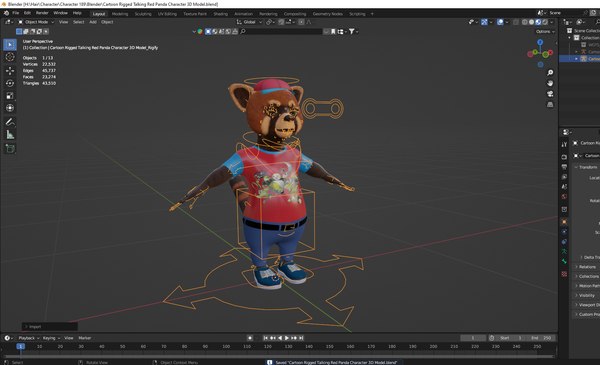This screenshot has width=600, height=365.
Task: Toggle viewport overlays button
Action: click(x=500, y=22)
